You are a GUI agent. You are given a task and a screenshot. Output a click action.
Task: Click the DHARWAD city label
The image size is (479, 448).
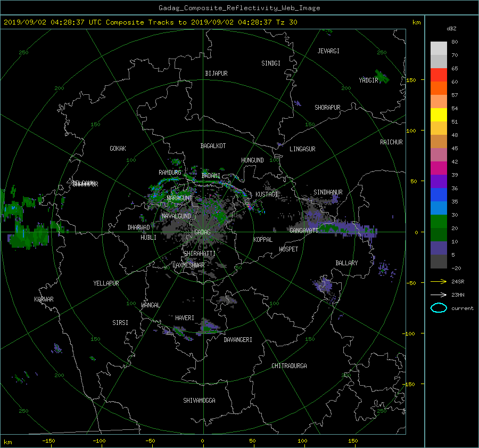pos(138,227)
